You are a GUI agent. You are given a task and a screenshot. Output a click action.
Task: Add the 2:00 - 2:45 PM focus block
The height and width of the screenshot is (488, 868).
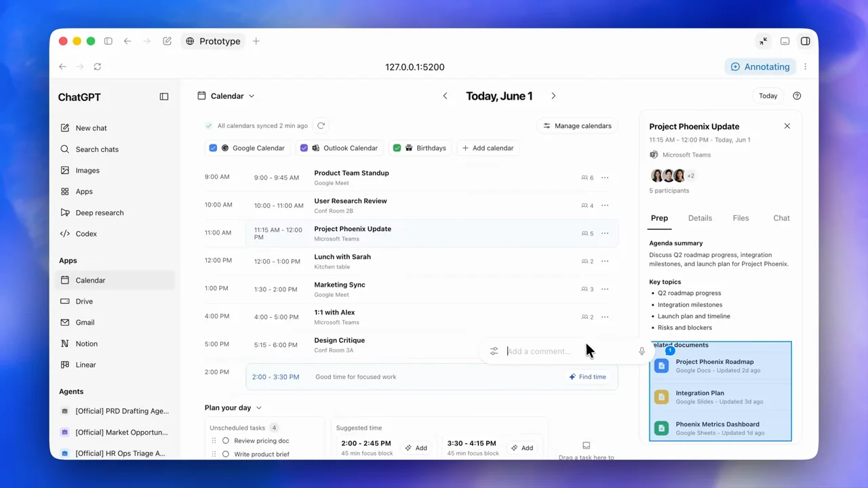tap(416, 448)
